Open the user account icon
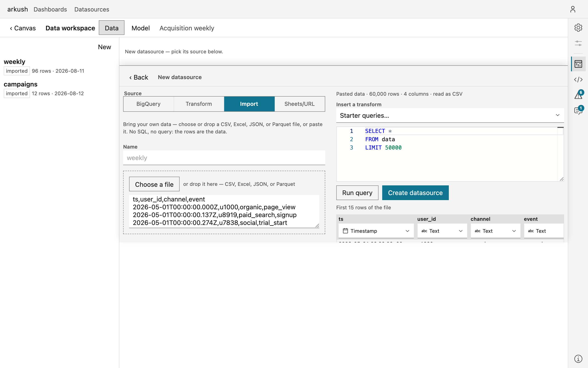The image size is (588, 368). tap(573, 9)
